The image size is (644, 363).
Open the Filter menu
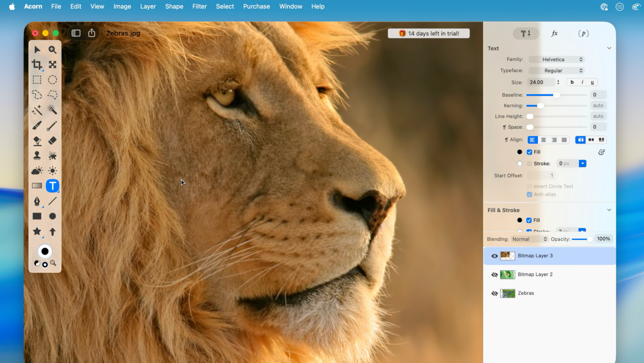pyautogui.click(x=199, y=6)
